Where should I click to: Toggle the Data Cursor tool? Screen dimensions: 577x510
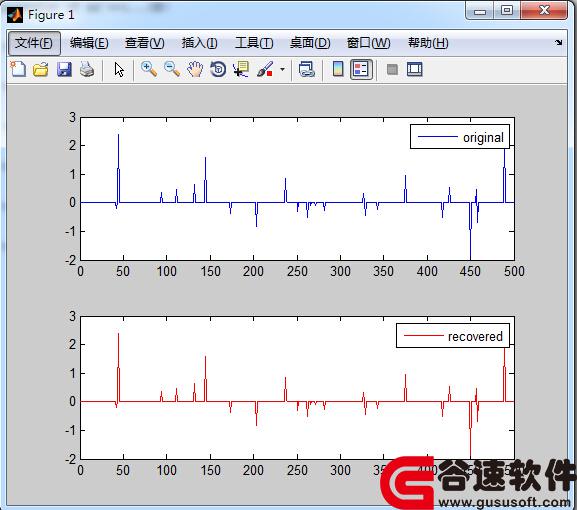pos(241,69)
